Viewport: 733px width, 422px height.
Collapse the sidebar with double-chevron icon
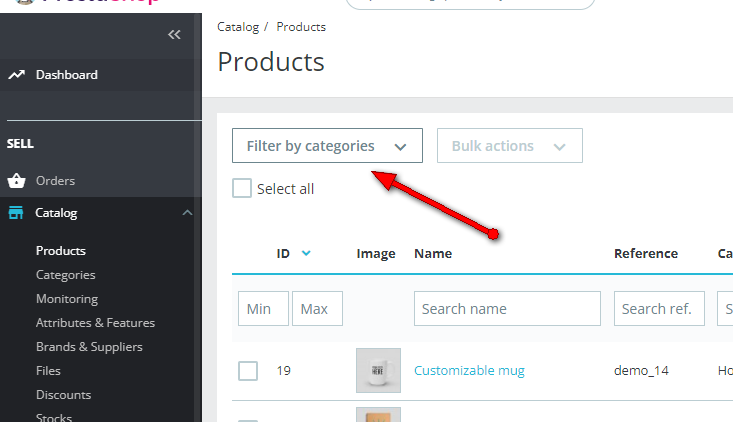(174, 35)
